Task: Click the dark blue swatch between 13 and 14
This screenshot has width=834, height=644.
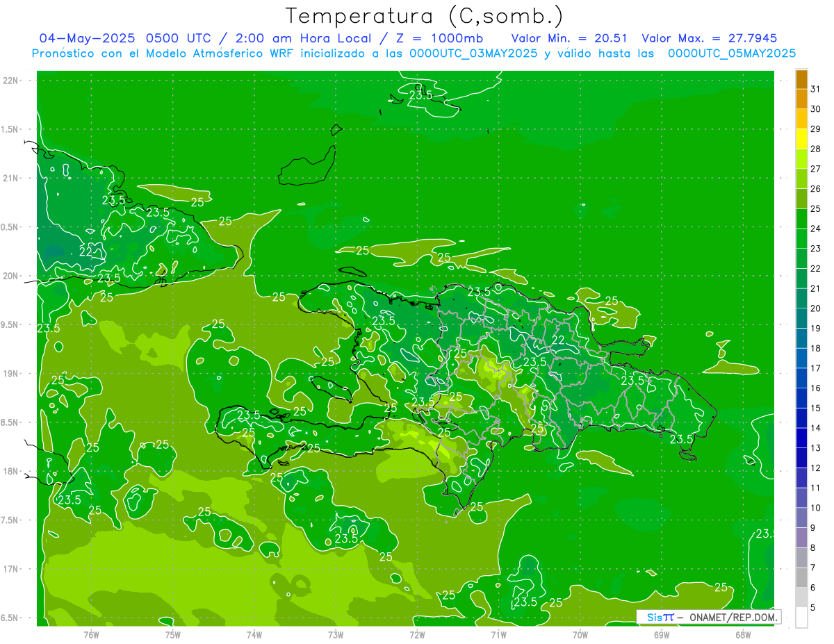Action: 801,438
